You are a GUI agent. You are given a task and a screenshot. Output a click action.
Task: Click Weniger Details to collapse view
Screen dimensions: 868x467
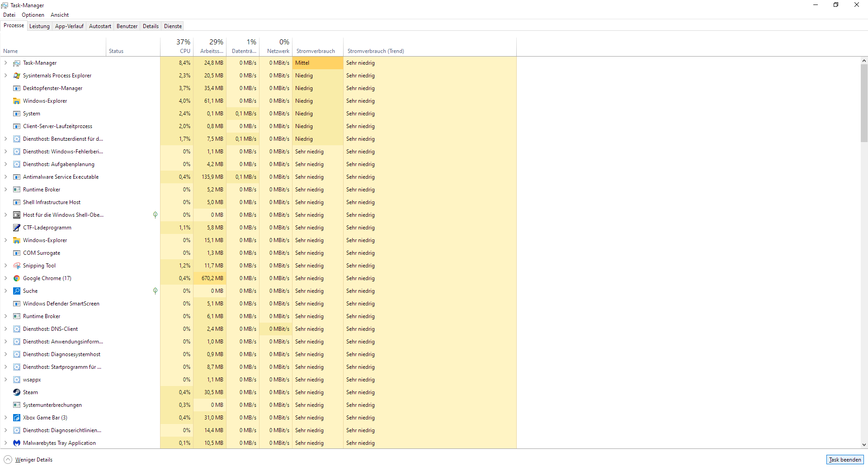pos(28,460)
